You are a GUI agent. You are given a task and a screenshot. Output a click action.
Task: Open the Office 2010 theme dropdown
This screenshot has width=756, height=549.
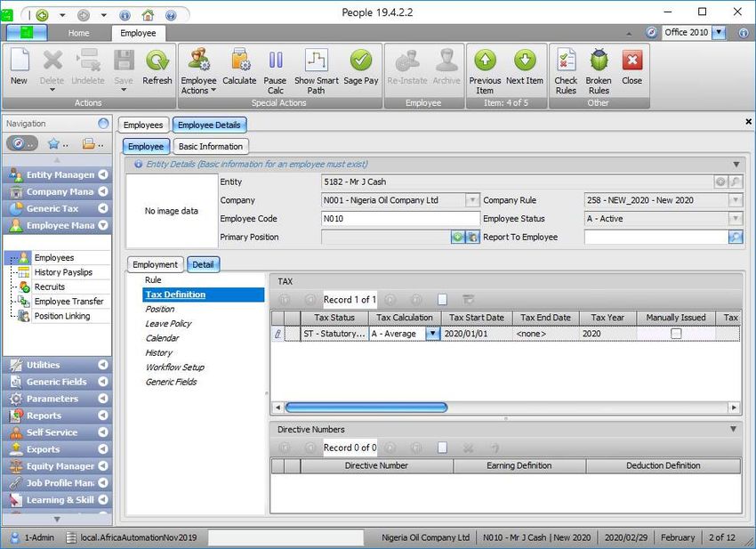pyautogui.click(x=719, y=32)
